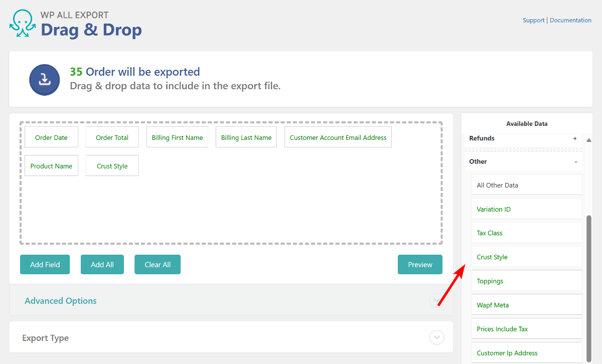Collapse the Other group in Available Data
This screenshot has height=364, width=602.
(574, 161)
